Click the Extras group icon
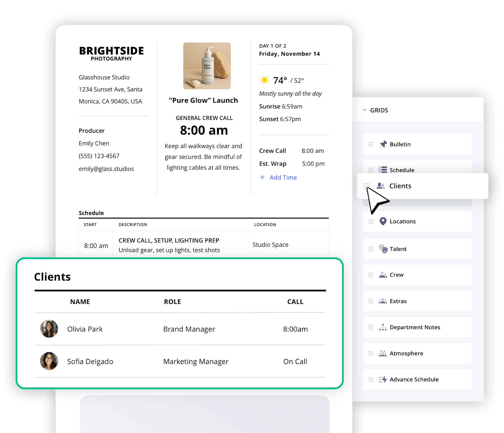The image size is (504, 433). tap(383, 301)
